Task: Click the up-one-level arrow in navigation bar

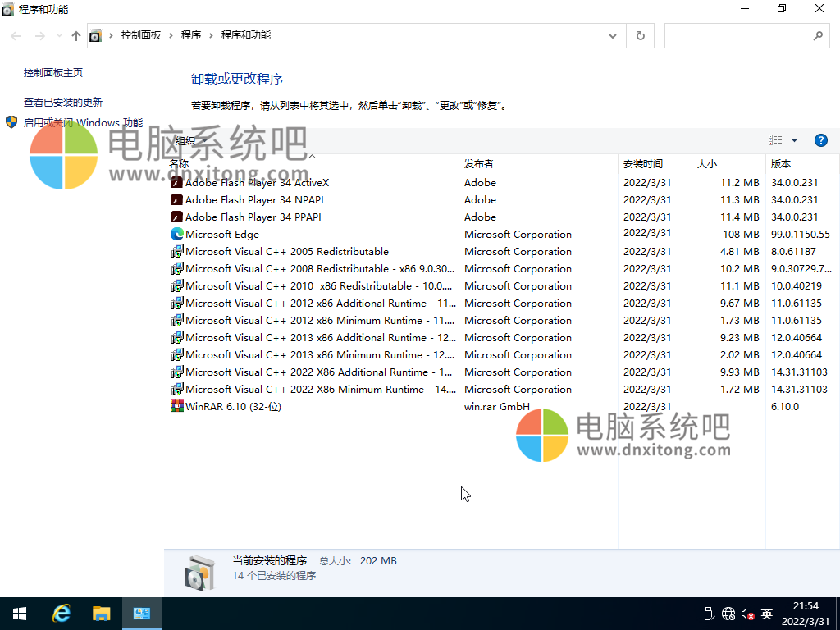Action: click(x=75, y=35)
